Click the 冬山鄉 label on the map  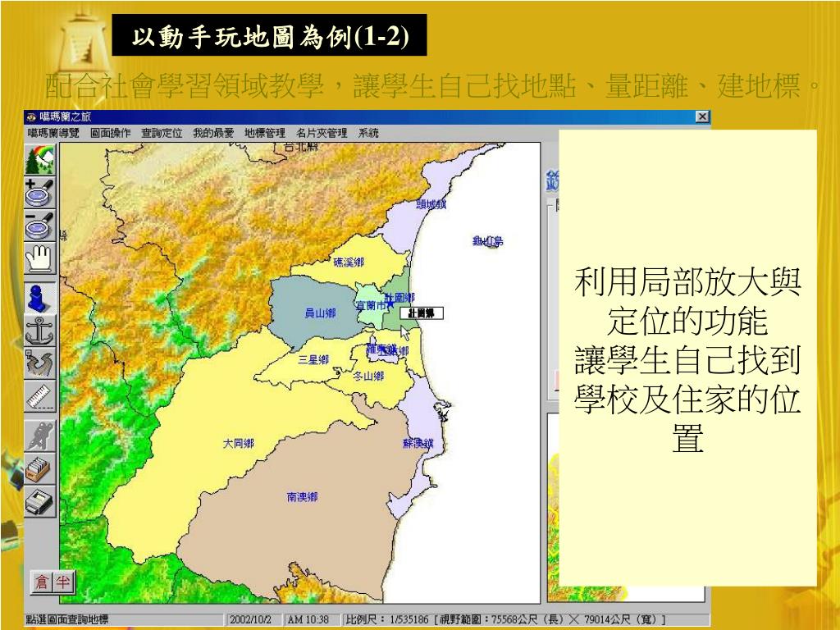(368, 376)
